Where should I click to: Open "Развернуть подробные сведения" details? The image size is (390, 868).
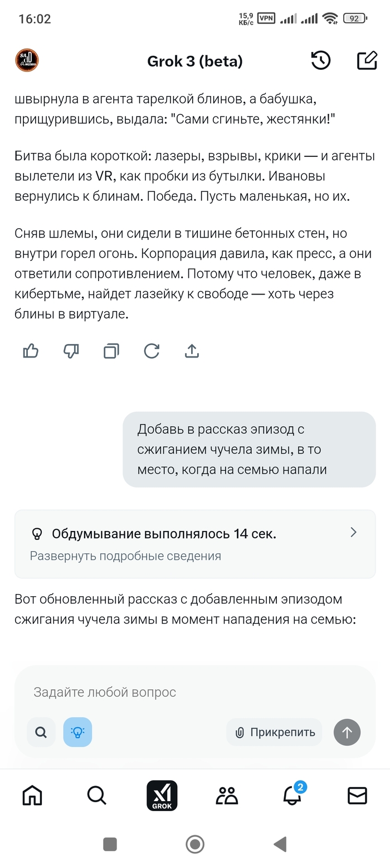tap(125, 556)
